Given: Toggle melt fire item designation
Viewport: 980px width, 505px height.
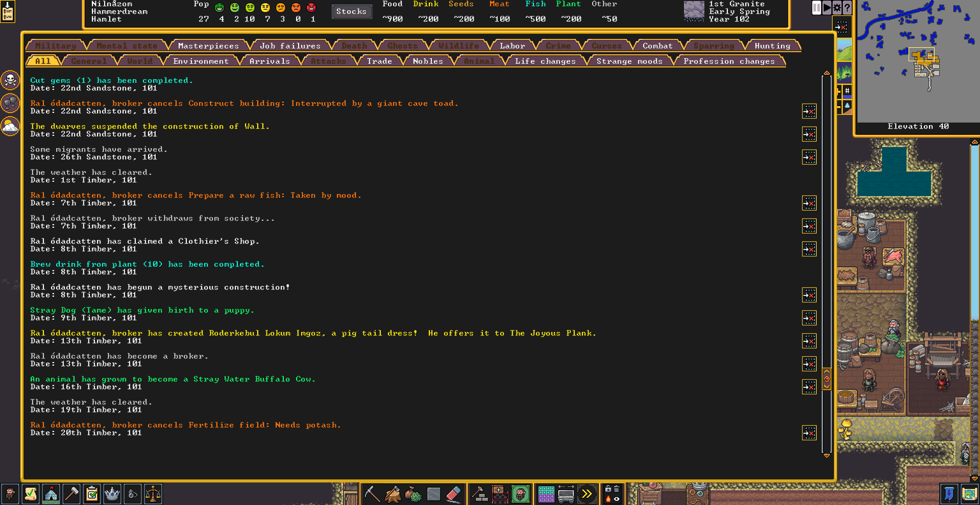Looking at the screenshot, I should (608, 499).
